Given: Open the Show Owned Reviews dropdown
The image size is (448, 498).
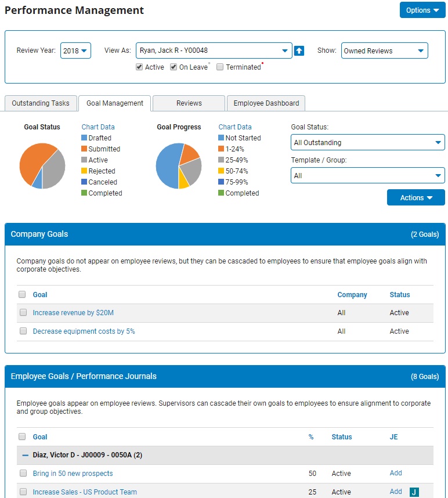Looking at the screenshot, I should (385, 50).
